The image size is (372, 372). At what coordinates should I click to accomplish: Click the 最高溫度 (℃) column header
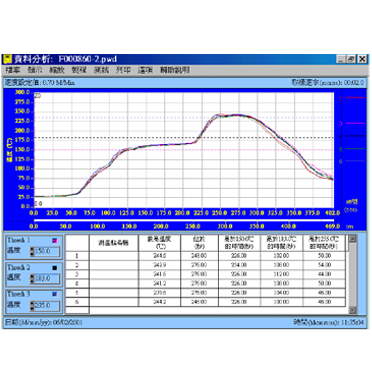[159, 243]
